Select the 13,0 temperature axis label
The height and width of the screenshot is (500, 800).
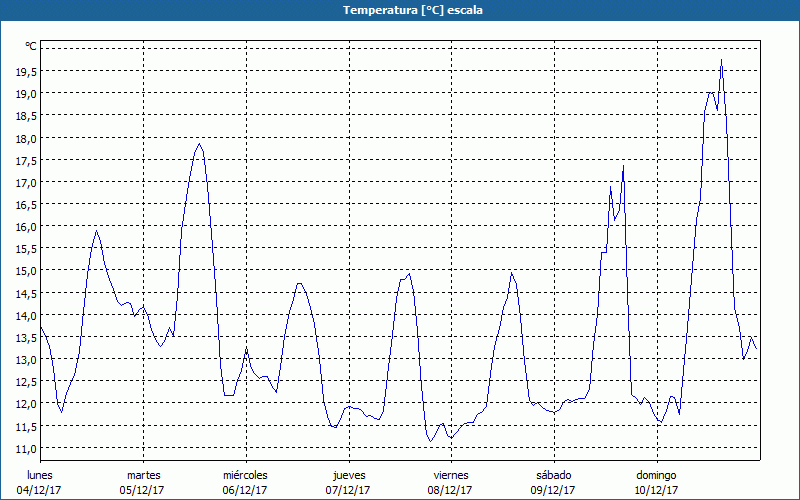tap(25, 359)
